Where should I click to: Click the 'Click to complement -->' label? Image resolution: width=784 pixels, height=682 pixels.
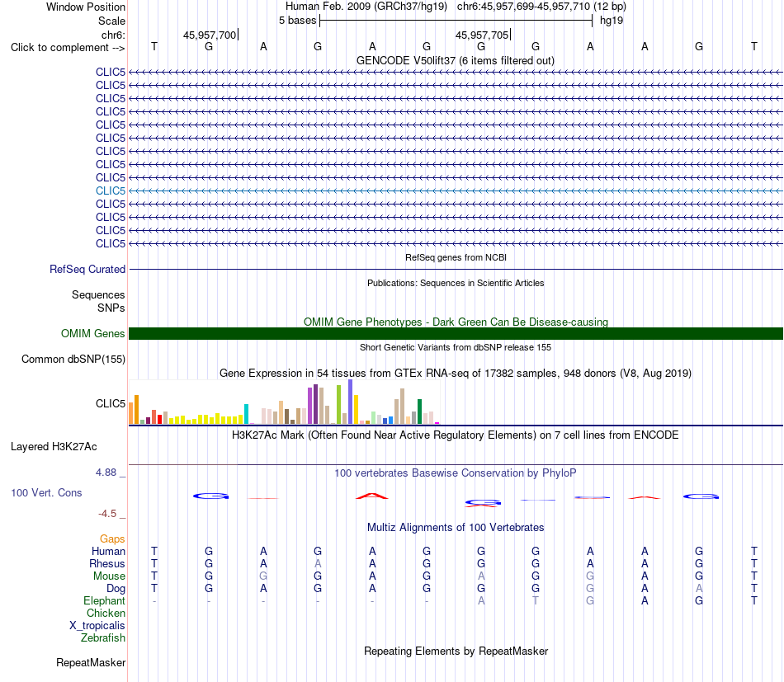tap(68, 48)
